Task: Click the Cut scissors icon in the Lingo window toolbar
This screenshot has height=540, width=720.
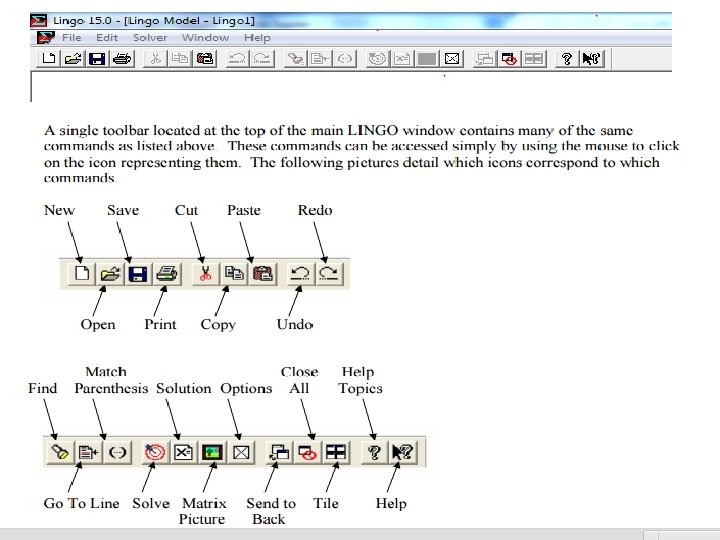Action: [155, 59]
